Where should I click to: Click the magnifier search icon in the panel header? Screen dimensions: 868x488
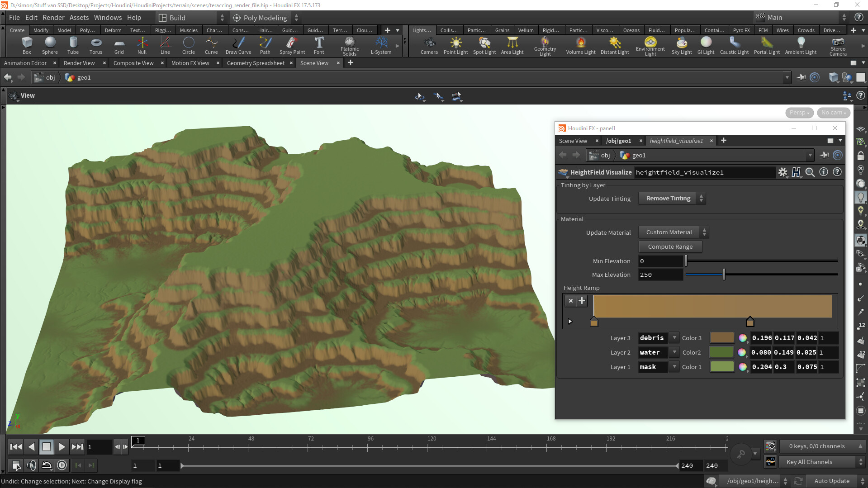tap(810, 172)
